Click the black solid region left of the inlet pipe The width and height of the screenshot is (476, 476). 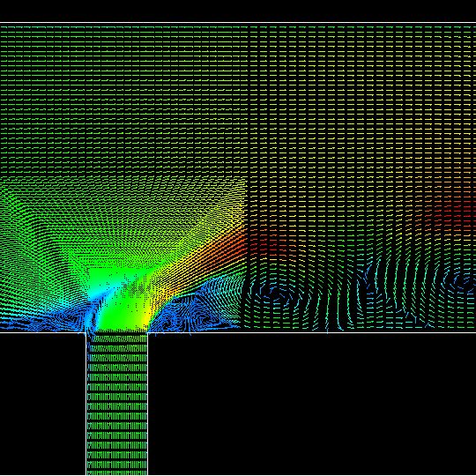tap(42, 405)
